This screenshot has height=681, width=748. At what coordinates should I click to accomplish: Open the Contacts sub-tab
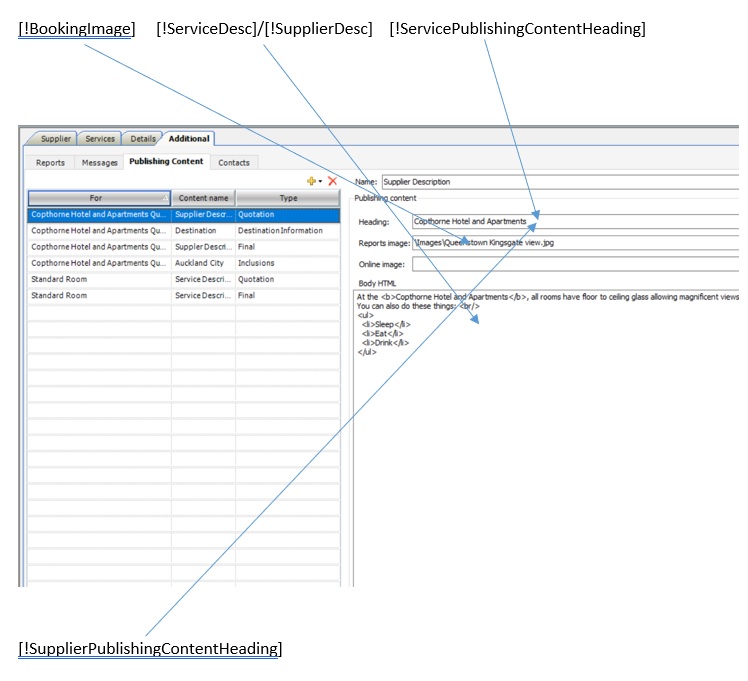pos(234,162)
